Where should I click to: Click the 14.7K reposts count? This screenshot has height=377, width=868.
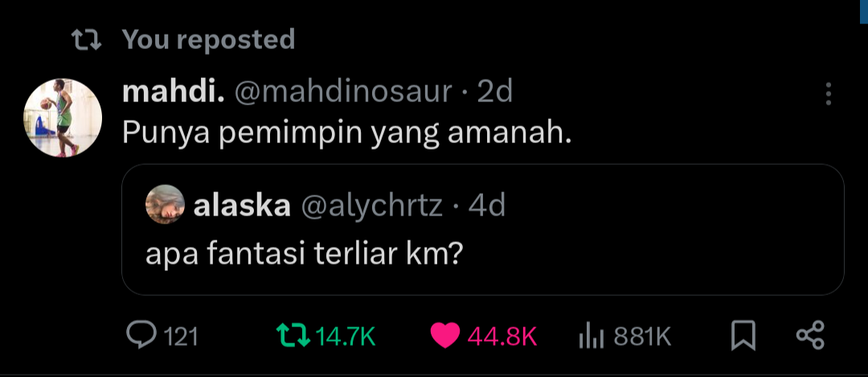pyautogui.click(x=346, y=336)
